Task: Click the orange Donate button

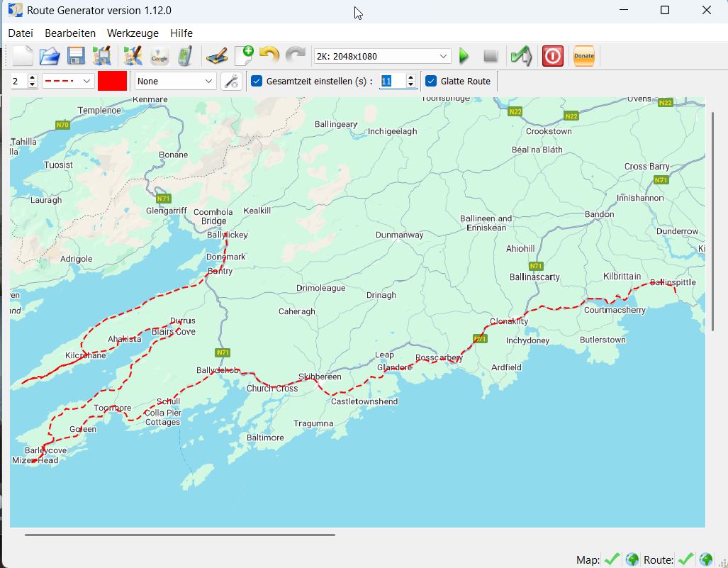Action: click(x=584, y=56)
